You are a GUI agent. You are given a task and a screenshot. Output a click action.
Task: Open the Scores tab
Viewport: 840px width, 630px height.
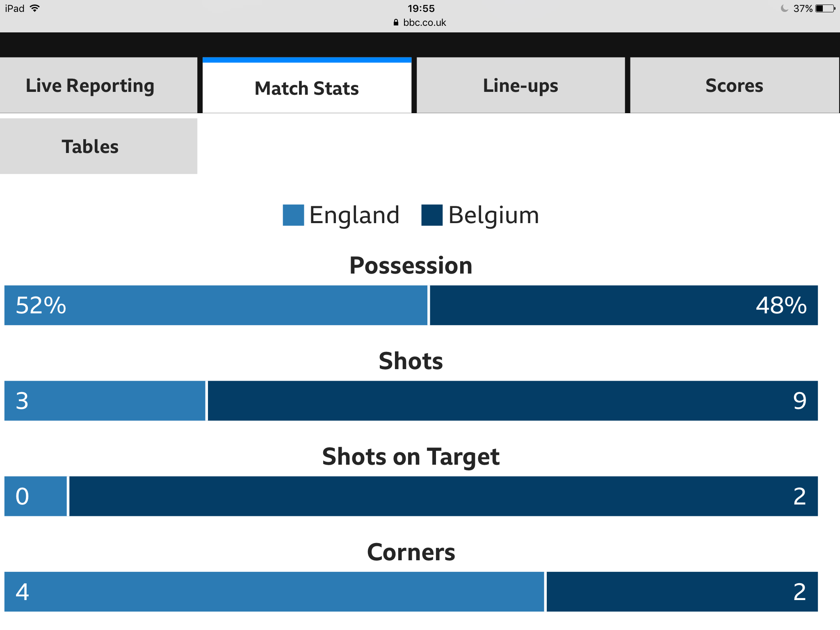(x=734, y=85)
